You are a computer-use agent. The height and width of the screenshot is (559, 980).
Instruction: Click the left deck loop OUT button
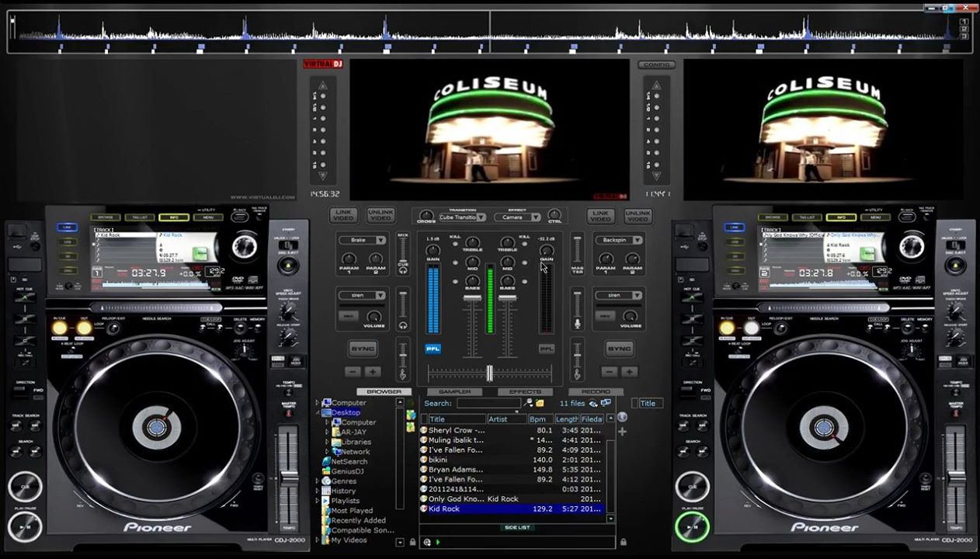coord(84,328)
